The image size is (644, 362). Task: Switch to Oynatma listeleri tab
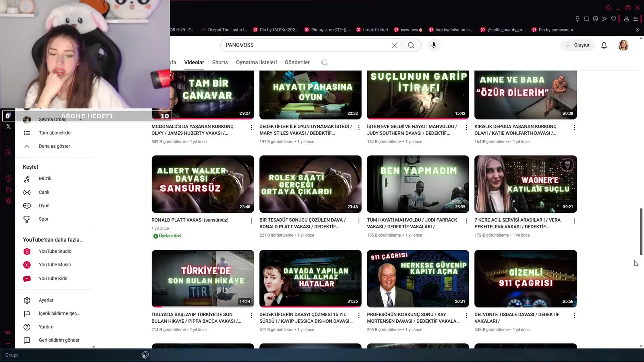[257, 63]
